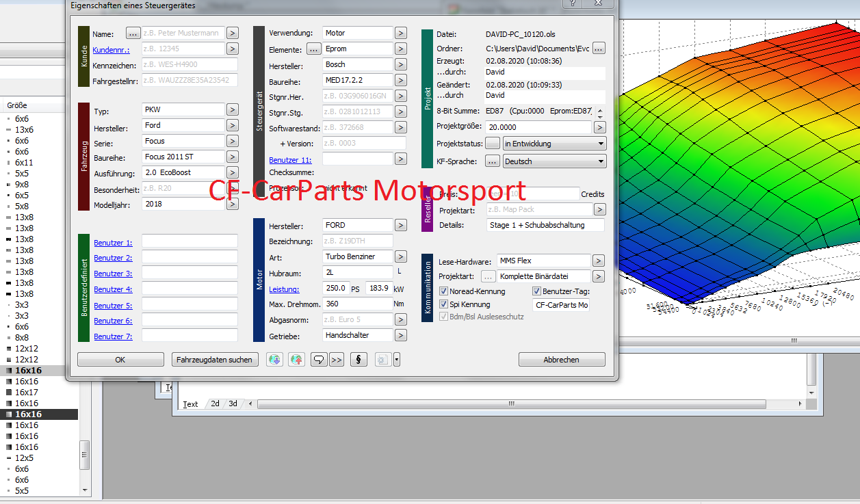The height and width of the screenshot is (504, 860).
Task: Expand the arrow next to Serie Focus
Action: [x=233, y=141]
